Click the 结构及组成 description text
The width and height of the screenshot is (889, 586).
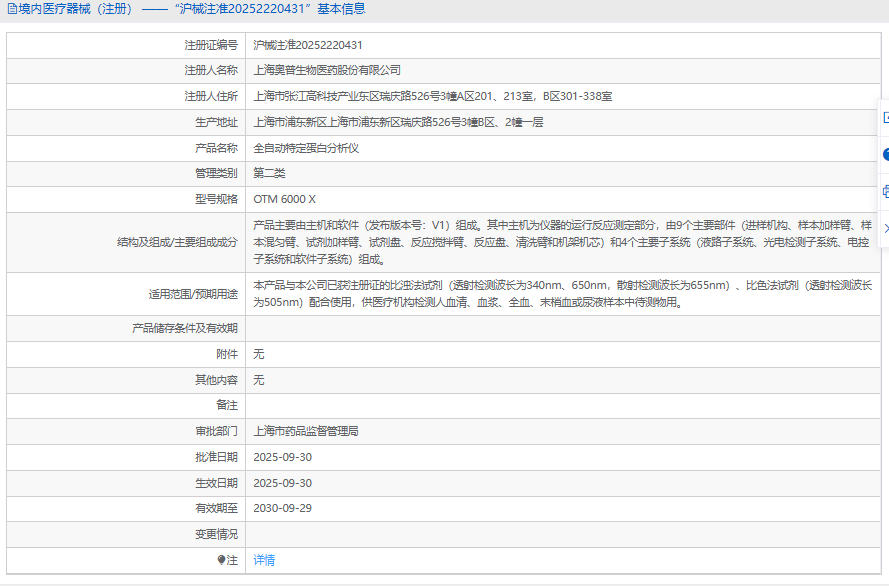click(x=560, y=242)
